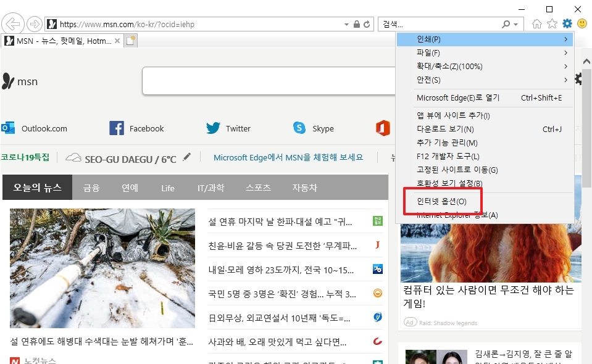Image resolution: width=592 pixels, height=364 pixels.
Task: Click the browser Forward arrow button
Action: [35, 24]
